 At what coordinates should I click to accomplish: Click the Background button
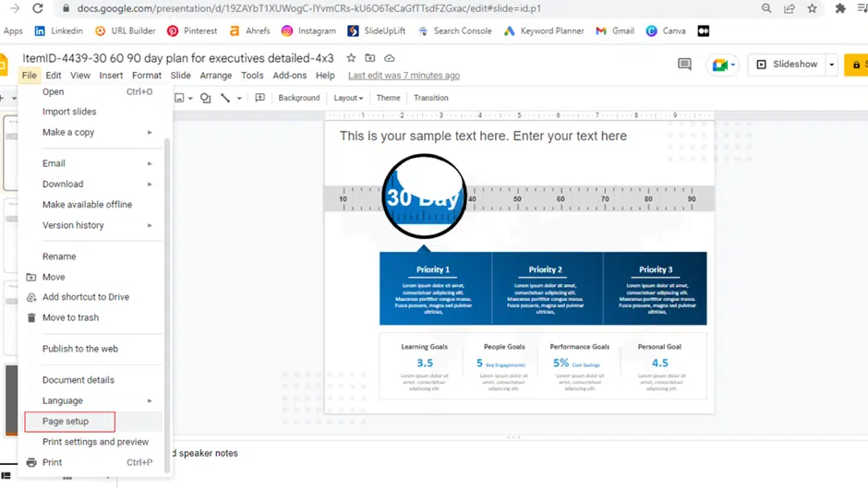pos(299,98)
